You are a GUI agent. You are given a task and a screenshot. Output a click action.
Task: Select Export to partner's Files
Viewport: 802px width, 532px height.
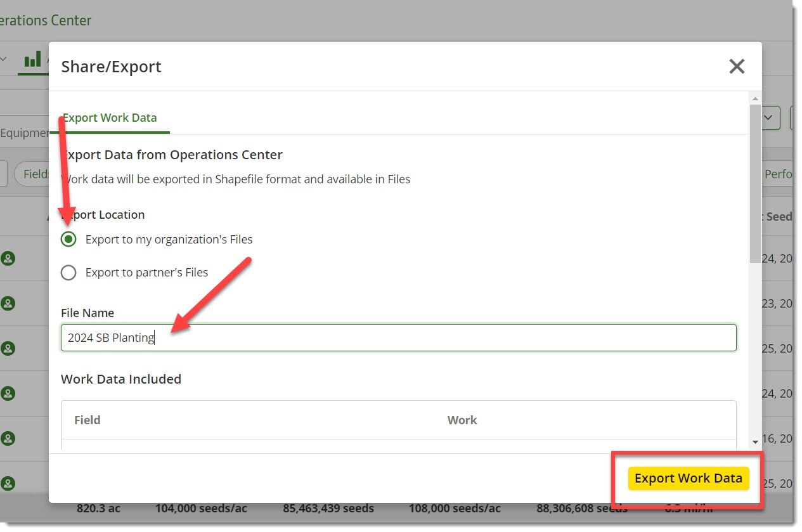68,273
